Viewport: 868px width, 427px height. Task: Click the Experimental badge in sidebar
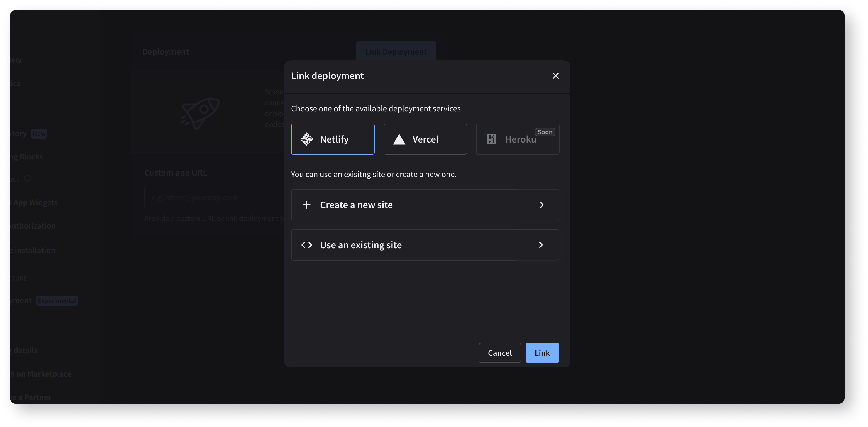[57, 300]
